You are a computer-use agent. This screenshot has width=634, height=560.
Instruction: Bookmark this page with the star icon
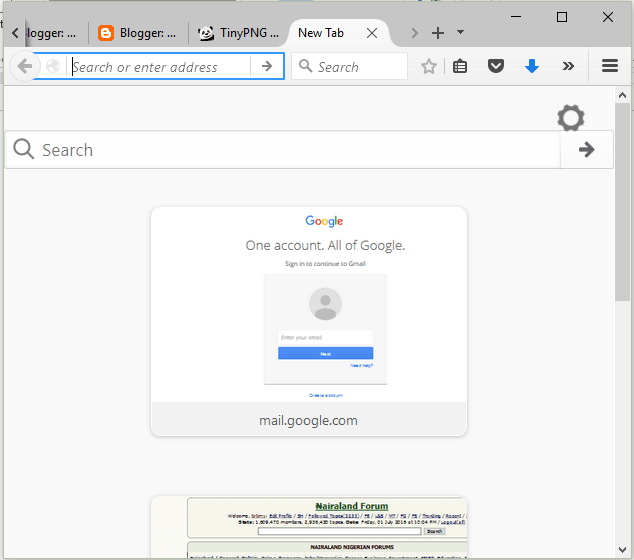pyautogui.click(x=429, y=66)
